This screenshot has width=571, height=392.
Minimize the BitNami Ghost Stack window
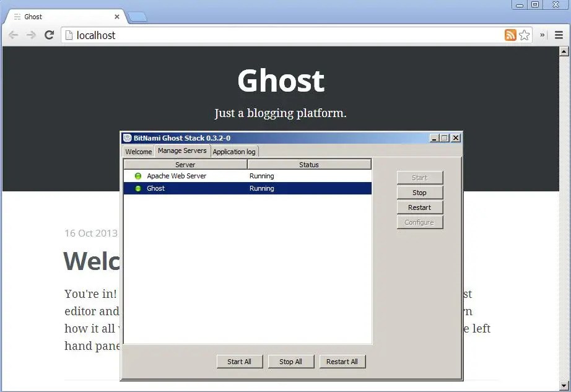point(434,138)
